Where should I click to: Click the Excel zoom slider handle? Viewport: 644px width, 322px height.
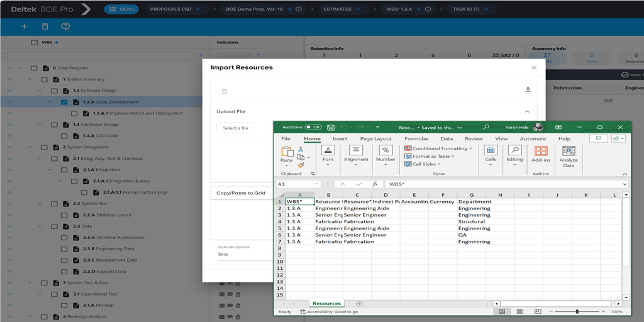click(x=577, y=311)
